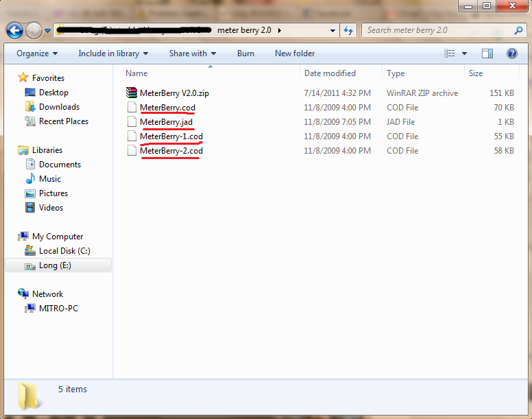
Task: Click the Network globe icon
Action: coord(23,294)
